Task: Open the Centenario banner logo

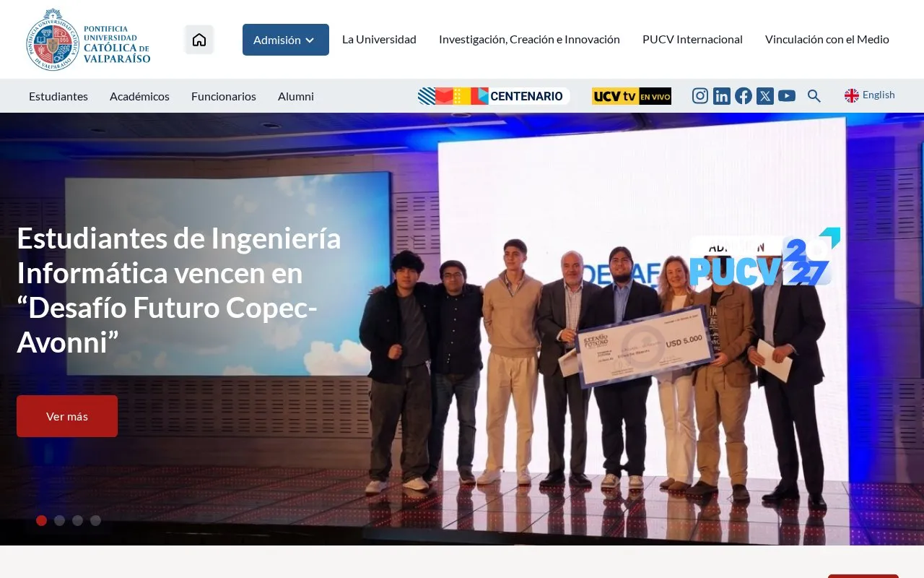Action: click(494, 96)
